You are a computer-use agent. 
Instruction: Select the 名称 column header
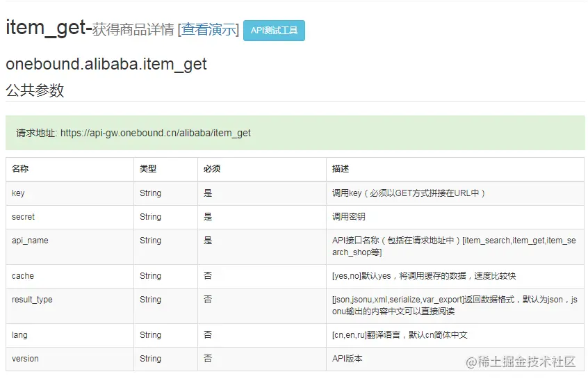20,169
